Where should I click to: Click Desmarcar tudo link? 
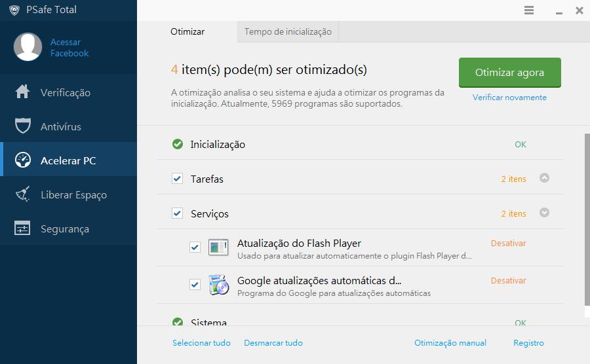click(x=273, y=342)
